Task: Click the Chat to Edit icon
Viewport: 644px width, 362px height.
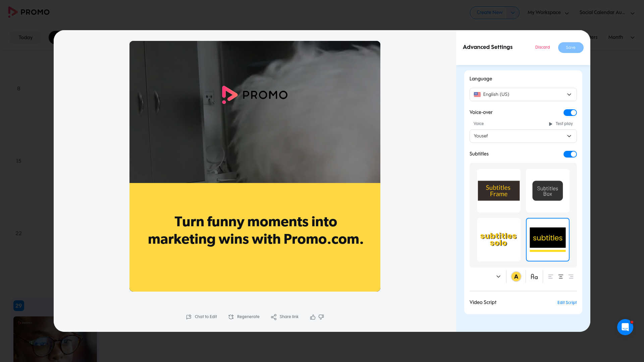Action: [189, 317]
